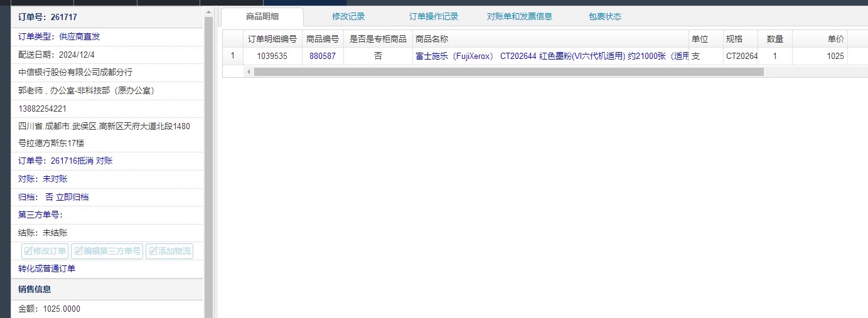Click the 订单号: 261716抵消 对账 link
868x318 pixels.
65,161
